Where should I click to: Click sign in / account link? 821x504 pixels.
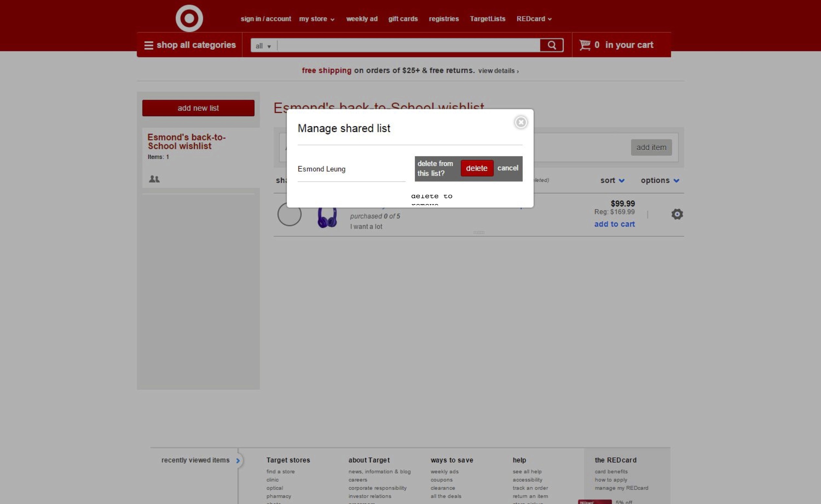coord(266,19)
